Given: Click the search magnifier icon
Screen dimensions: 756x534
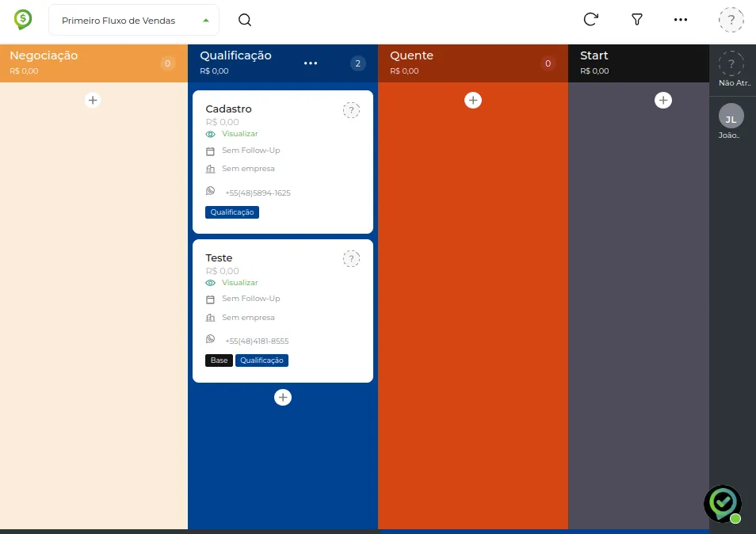Looking at the screenshot, I should pyautogui.click(x=245, y=20).
